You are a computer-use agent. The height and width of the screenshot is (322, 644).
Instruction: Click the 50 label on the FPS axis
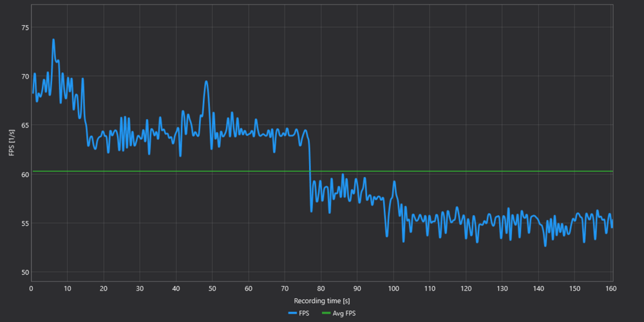(25, 272)
